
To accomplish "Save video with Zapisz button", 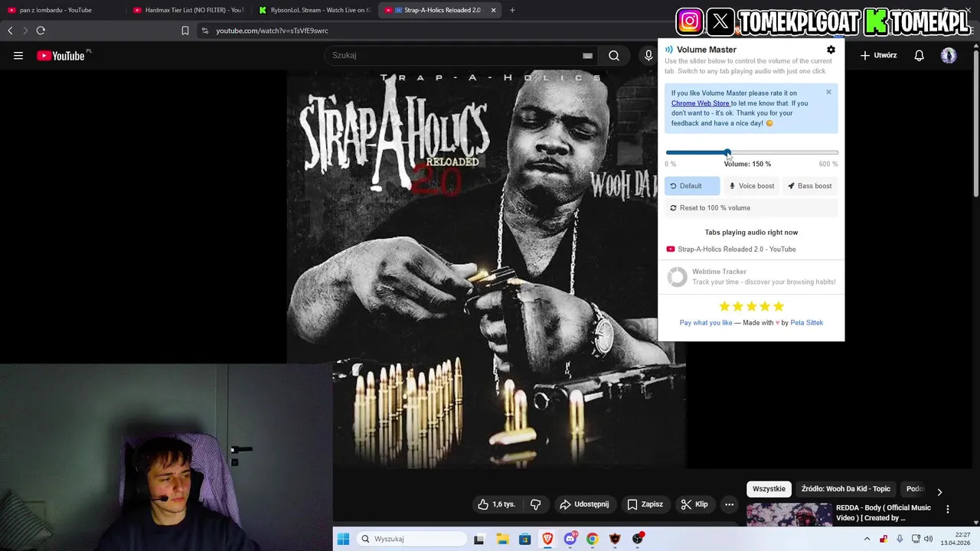I will pos(645,504).
